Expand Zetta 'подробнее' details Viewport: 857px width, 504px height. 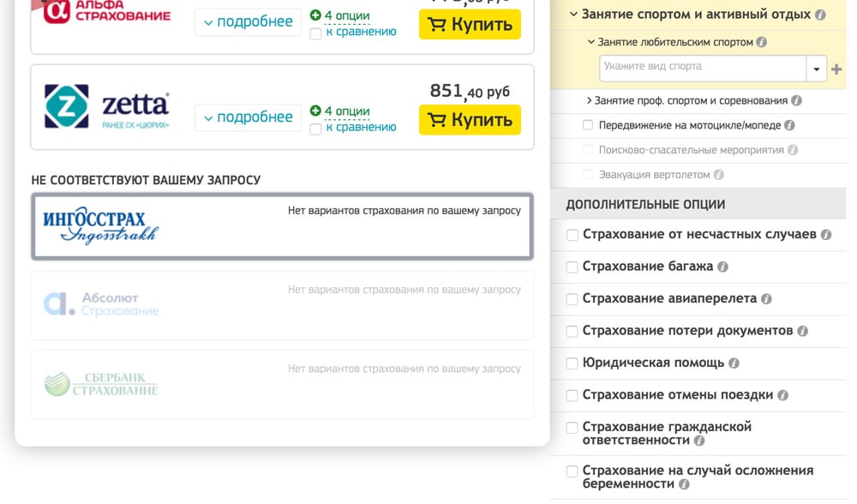(249, 117)
